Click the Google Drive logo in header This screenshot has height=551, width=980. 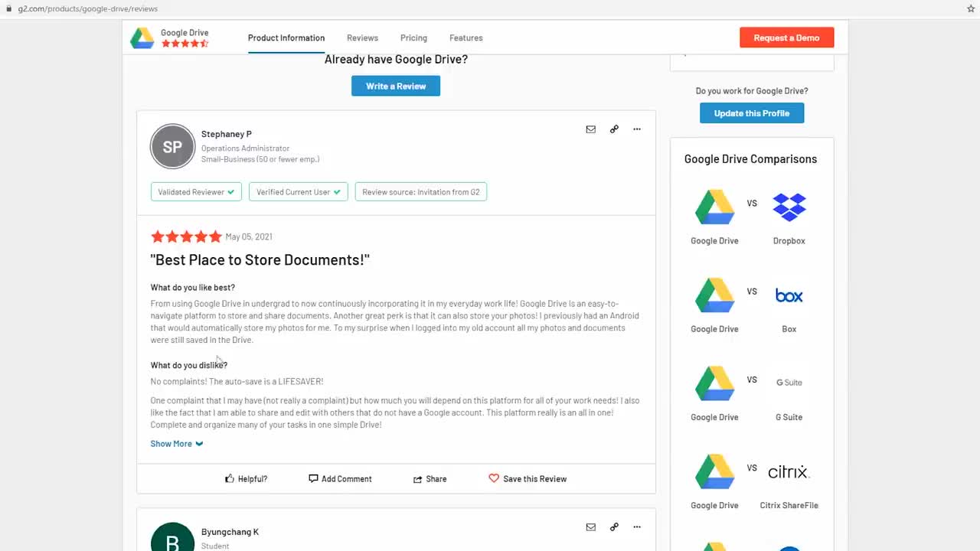(142, 37)
